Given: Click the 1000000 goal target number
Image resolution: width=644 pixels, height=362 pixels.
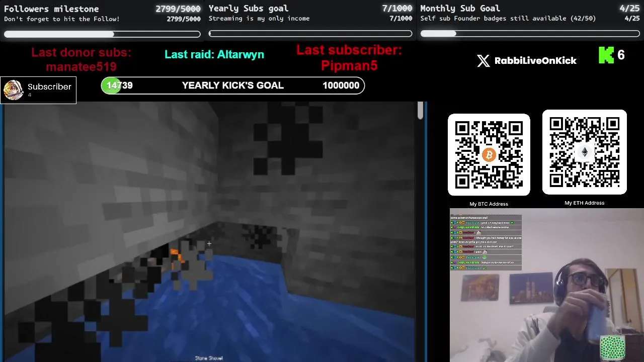Looking at the screenshot, I should pos(341,85).
